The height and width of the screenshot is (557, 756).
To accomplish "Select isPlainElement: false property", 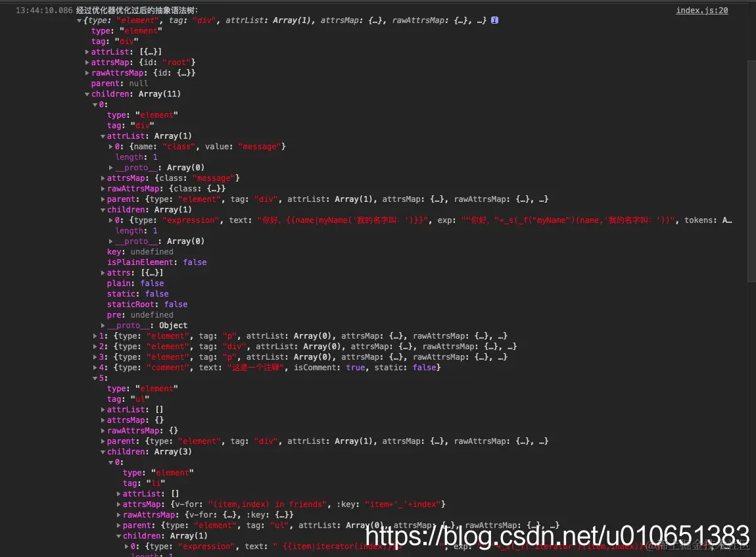I will point(156,262).
